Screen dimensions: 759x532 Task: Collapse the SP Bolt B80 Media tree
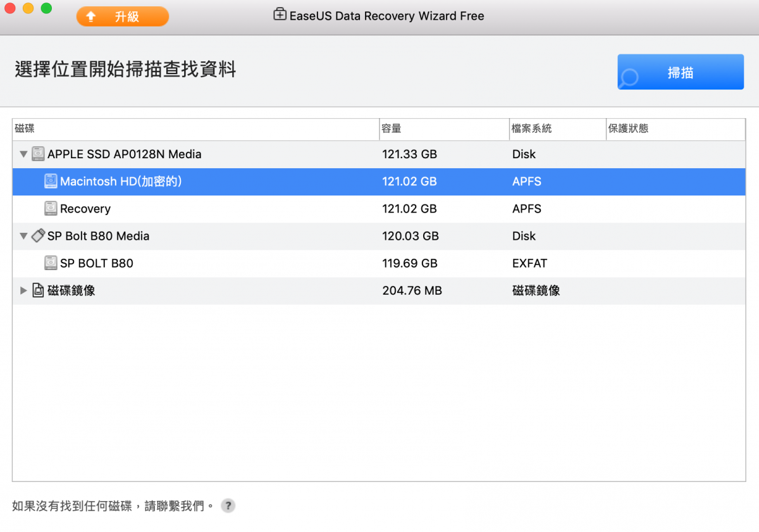23,236
